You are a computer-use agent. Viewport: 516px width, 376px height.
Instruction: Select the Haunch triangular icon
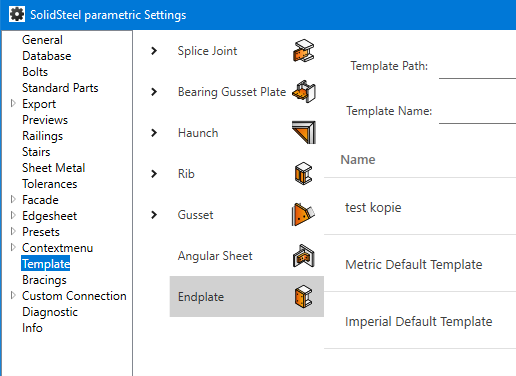click(303, 133)
